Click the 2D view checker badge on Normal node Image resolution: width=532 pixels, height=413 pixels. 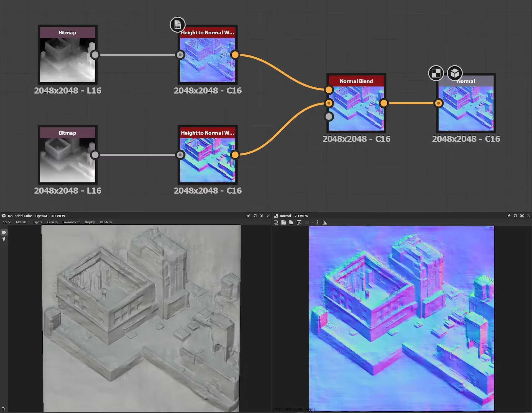pyautogui.click(x=436, y=73)
